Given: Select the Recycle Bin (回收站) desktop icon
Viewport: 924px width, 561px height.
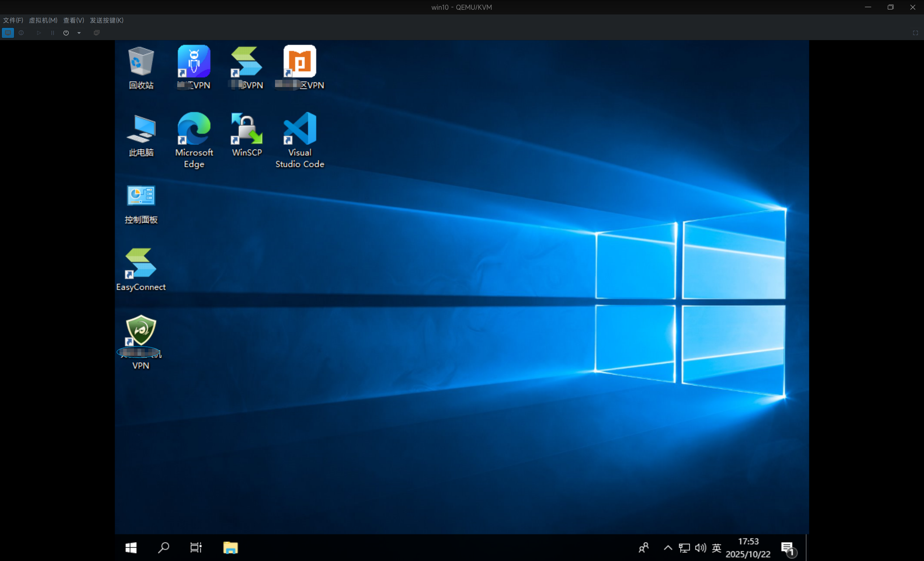Looking at the screenshot, I should [141, 68].
